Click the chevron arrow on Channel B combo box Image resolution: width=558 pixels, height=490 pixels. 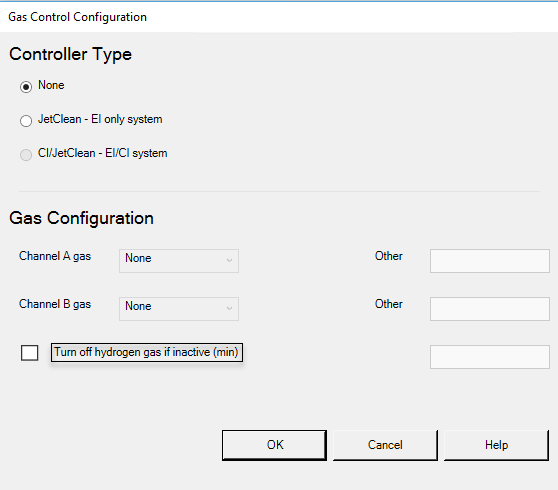[x=230, y=308]
